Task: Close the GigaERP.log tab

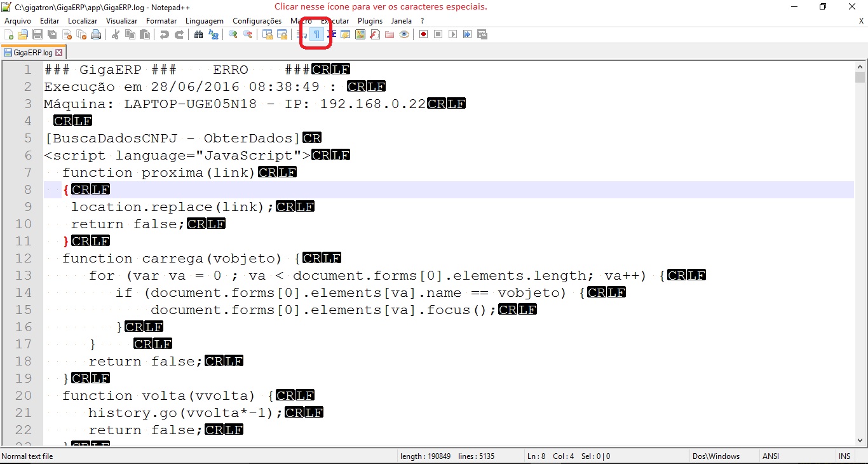Action: coord(59,53)
